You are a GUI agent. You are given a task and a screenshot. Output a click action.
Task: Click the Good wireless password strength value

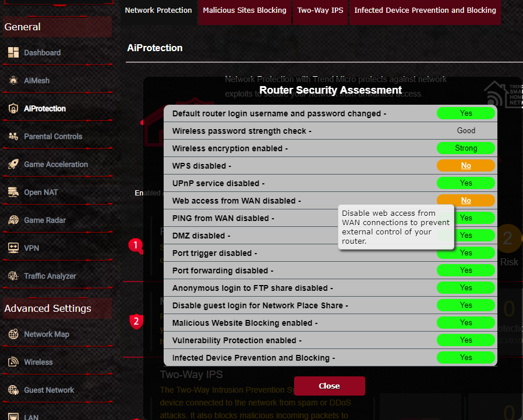[x=466, y=130]
